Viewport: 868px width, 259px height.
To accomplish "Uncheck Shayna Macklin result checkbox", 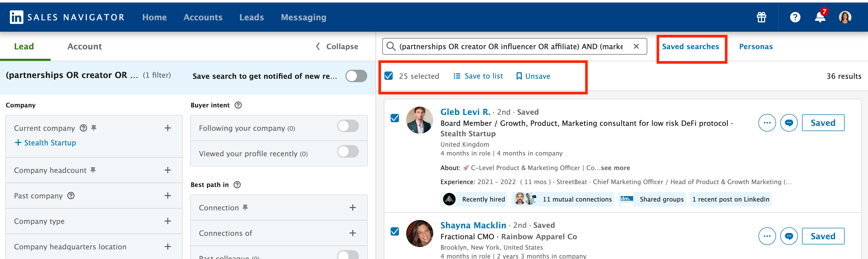I will pyautogui.click(x=395, y=231).
